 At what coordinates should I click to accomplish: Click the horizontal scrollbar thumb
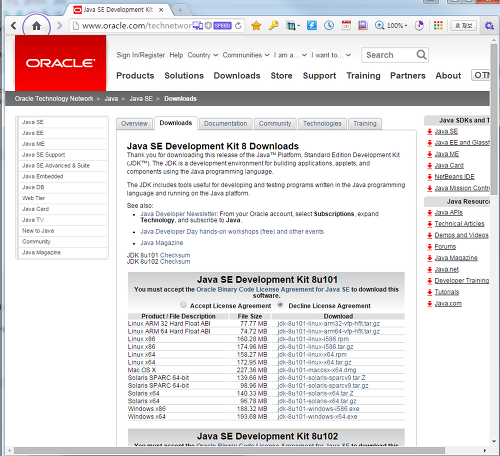[x=229, y=451]
